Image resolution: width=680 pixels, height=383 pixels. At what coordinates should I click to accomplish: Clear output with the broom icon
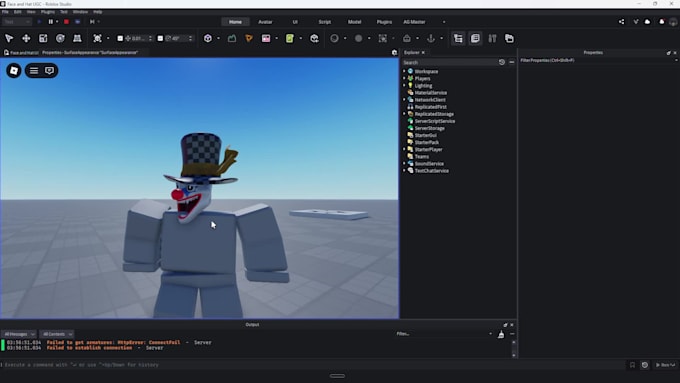[501, 334]
